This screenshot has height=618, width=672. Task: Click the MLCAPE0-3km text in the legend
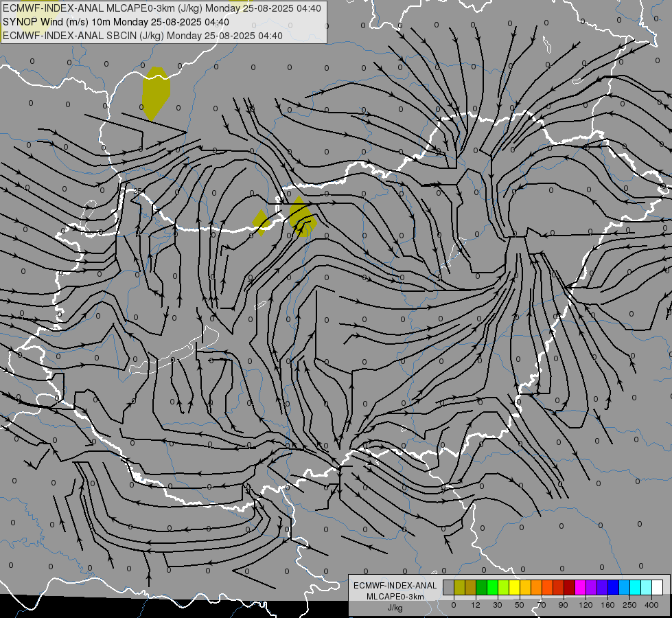tap(395, 597)
